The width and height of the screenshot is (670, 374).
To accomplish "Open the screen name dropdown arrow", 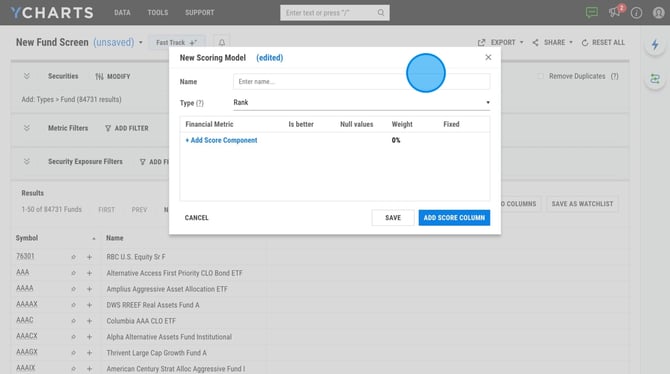I will click(x=141, y=42).
